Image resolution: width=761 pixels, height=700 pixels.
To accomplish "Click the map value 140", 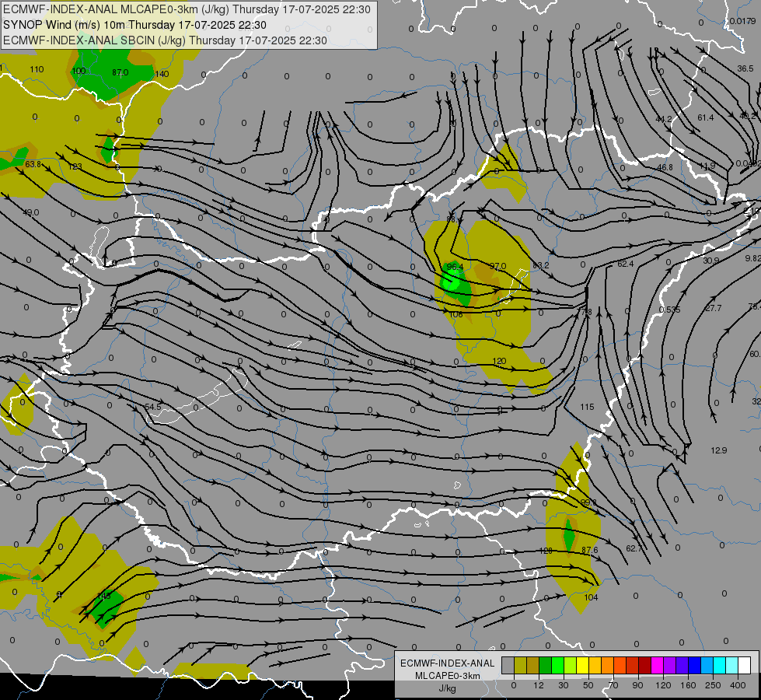I will 162,74.
